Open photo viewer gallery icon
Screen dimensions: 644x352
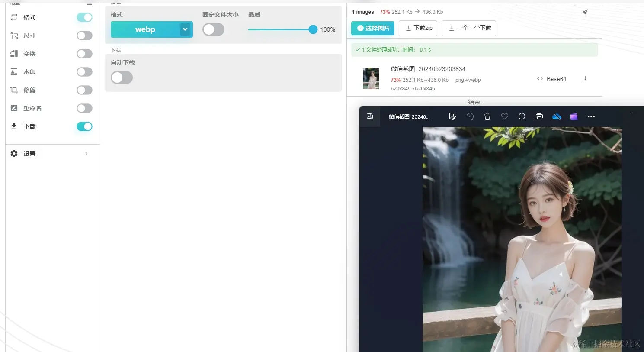(370, 116)
